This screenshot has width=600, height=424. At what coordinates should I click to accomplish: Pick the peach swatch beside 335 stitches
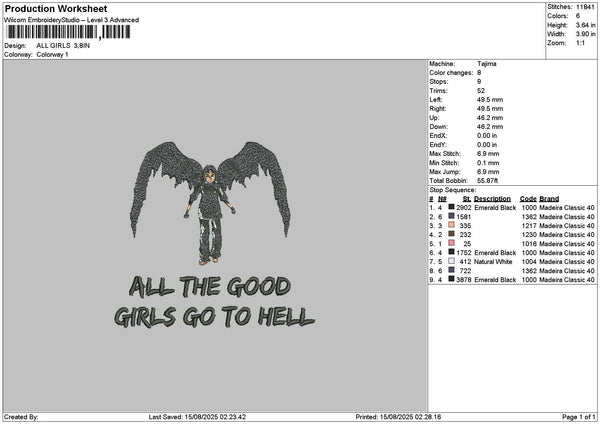click(452, 225)
